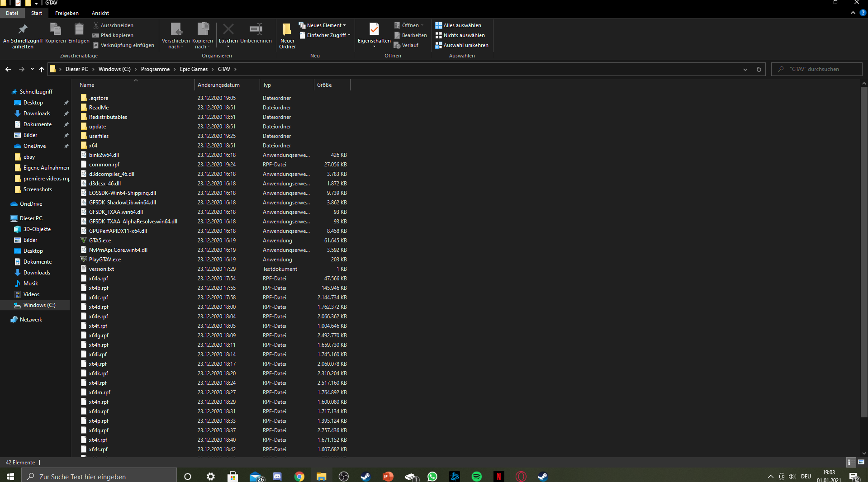Select Epic Games in the address bar breadcrumb

click(x=193, y=69)
